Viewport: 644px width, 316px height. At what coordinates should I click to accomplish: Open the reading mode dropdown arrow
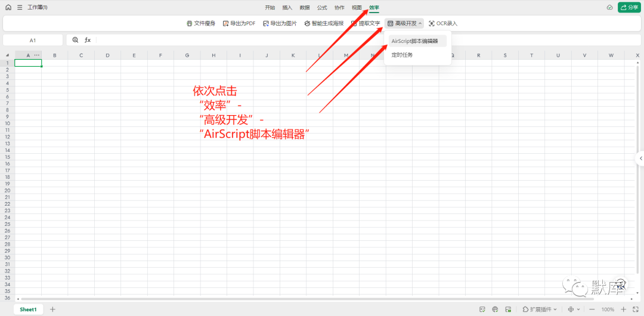pyautogui.click(x=578, y=309)
